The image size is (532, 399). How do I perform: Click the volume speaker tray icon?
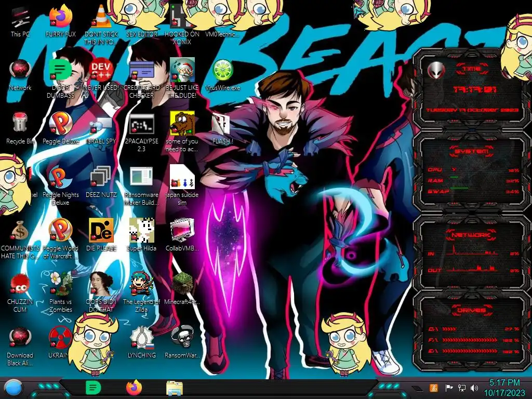[474, 388]
